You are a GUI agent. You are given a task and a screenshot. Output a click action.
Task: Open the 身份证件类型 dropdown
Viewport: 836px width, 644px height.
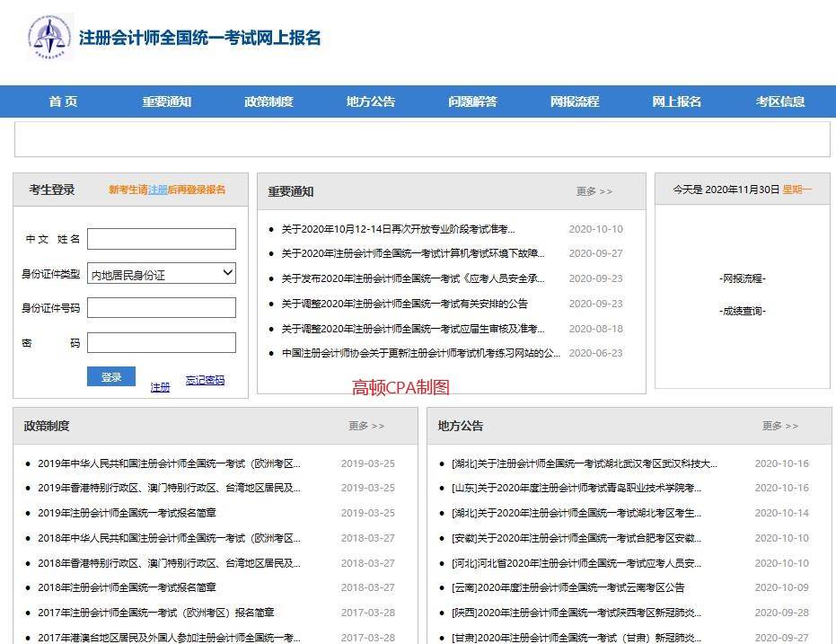pos(161,272)
